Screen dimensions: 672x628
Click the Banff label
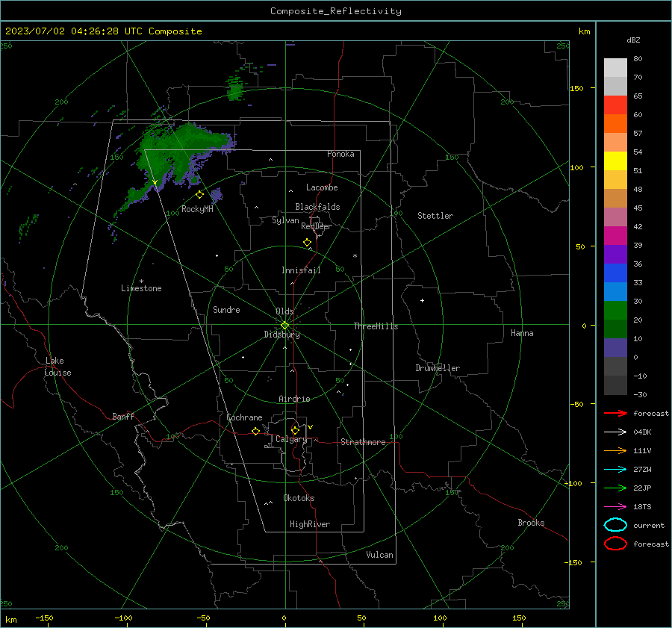tap(123, 416)
